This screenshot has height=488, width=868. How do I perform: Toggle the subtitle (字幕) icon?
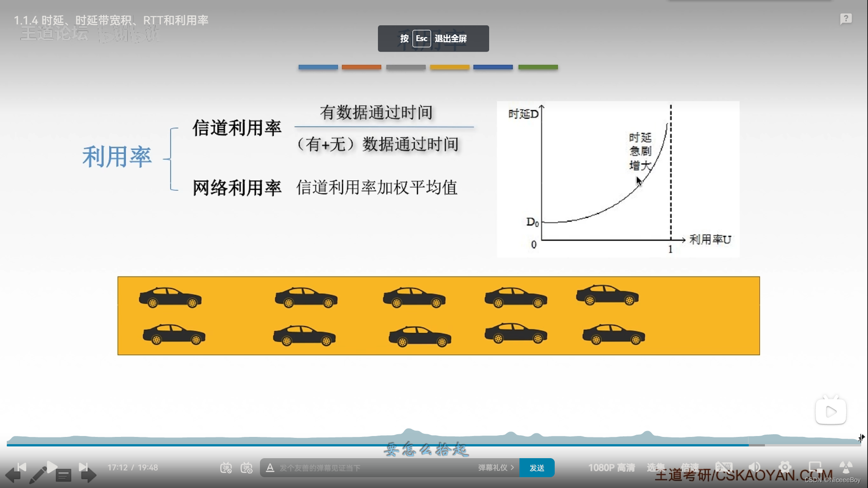pyautogui.click(x=723, y=467)
